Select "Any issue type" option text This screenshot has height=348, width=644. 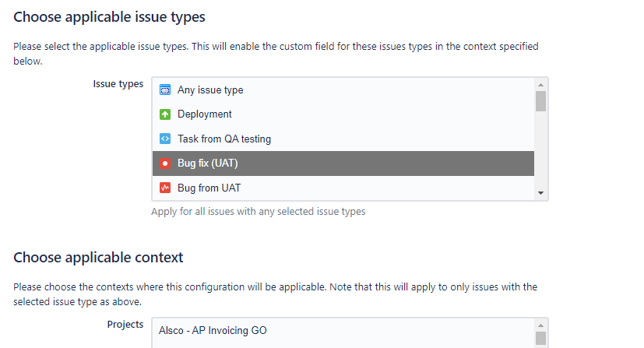click(210, 90)
